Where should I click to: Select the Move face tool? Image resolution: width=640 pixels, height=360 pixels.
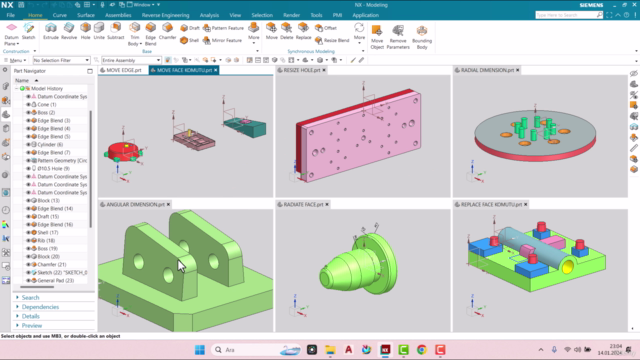tap(271, 31)
